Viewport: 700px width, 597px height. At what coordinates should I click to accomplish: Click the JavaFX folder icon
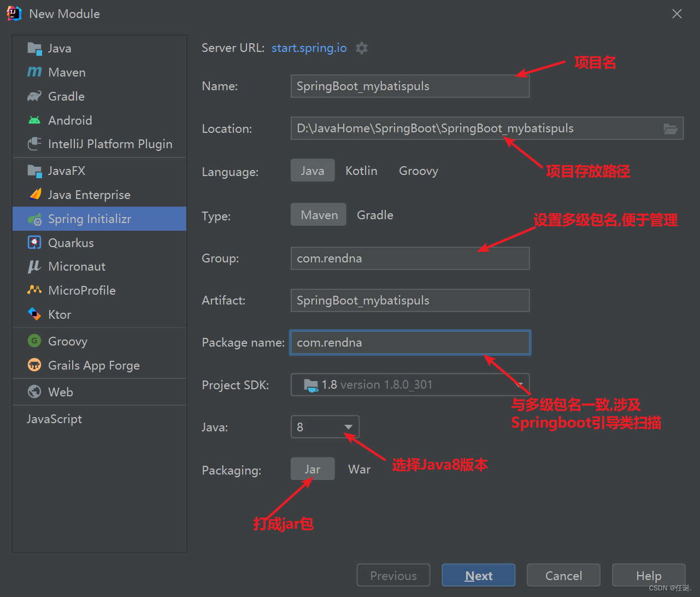coord(34,171)
